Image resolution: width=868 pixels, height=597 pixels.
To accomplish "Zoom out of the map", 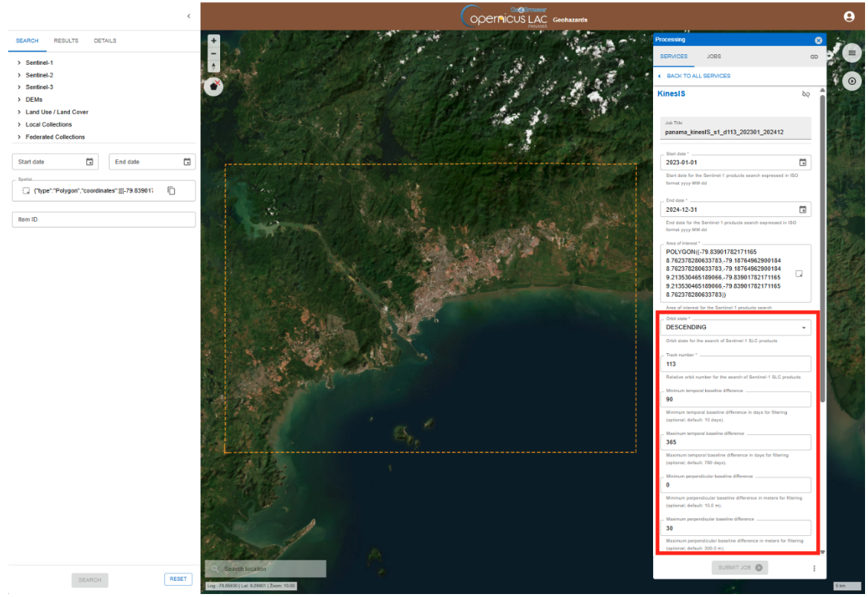I will (214, 54).
